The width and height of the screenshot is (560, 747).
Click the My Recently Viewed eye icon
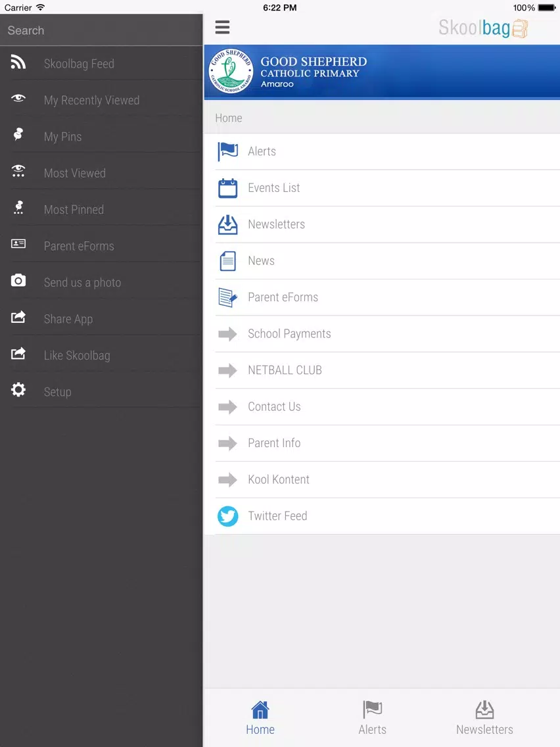click(x=18, y=98)
